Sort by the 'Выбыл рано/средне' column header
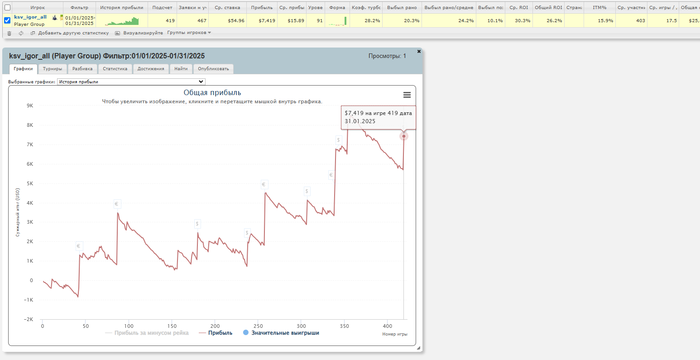The width and height of the screenshot is (700, 360). point(449,8)
